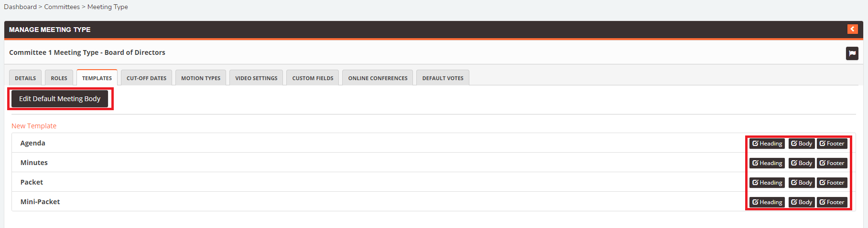Edit the Agenda template Footer
Viewport: 868px width, 228px height.
click(832, 144)
